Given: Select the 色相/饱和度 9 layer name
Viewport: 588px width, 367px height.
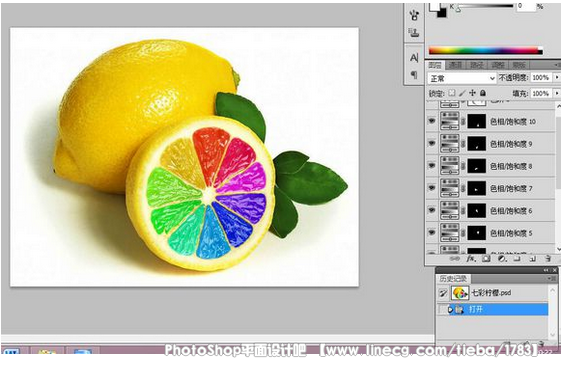Looking at the screenshot, I should [x=512, y=144].
